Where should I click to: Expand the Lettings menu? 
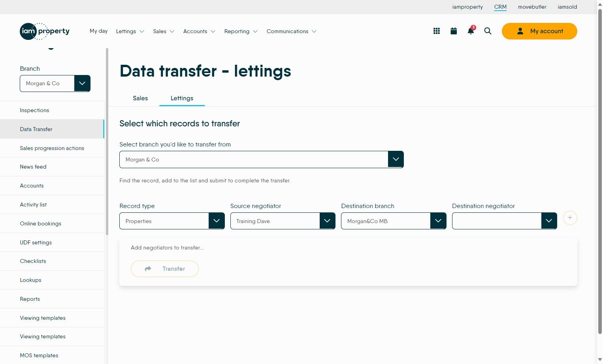(x=130, y=31)
